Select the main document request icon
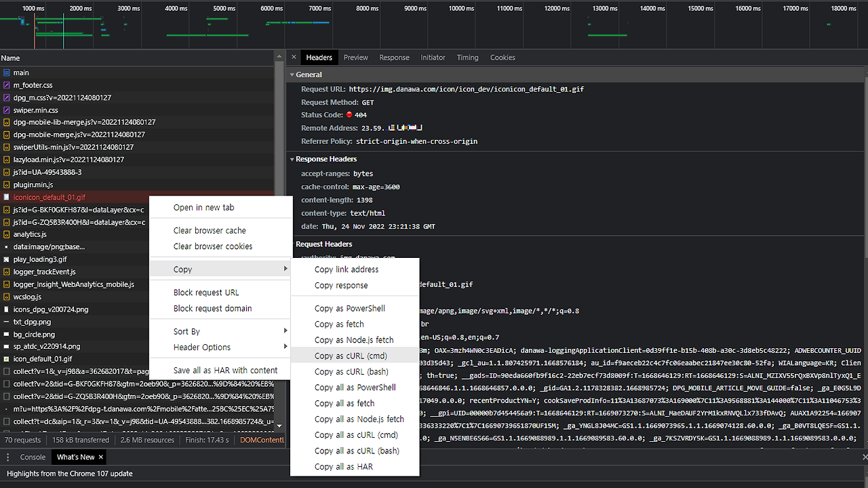The height and width of the screenshot is (488, 868). tap(6, 73)
